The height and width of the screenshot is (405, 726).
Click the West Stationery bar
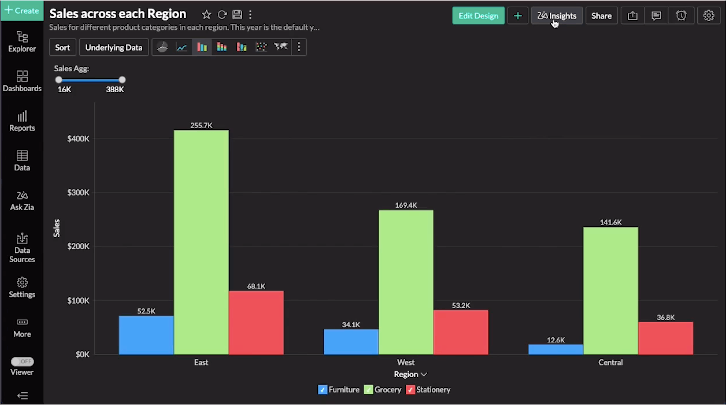coord(461,332)
